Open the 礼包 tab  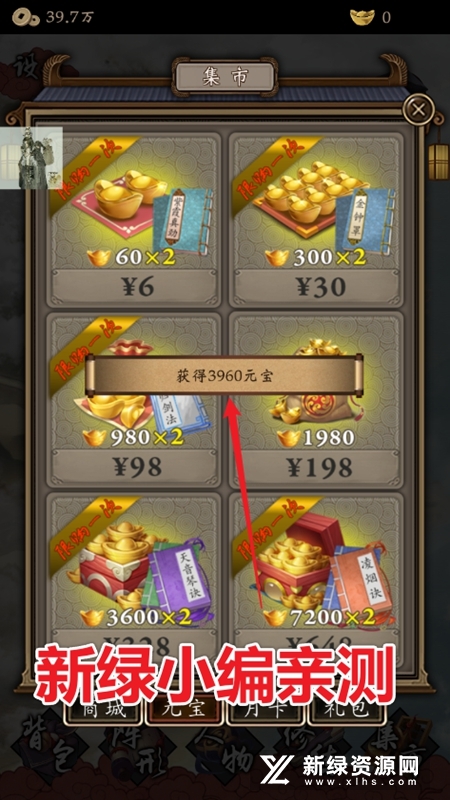tap(346, 710)
